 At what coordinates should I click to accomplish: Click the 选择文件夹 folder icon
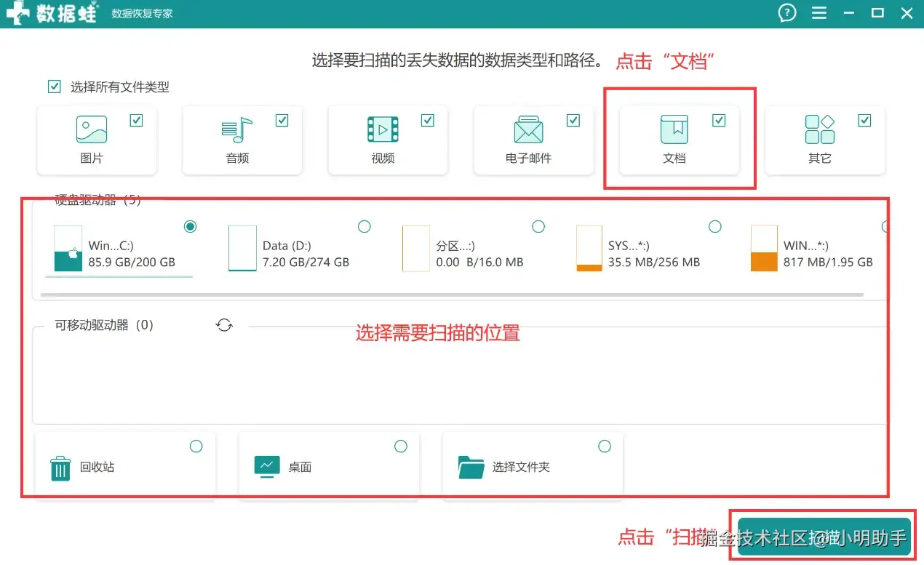471,467
